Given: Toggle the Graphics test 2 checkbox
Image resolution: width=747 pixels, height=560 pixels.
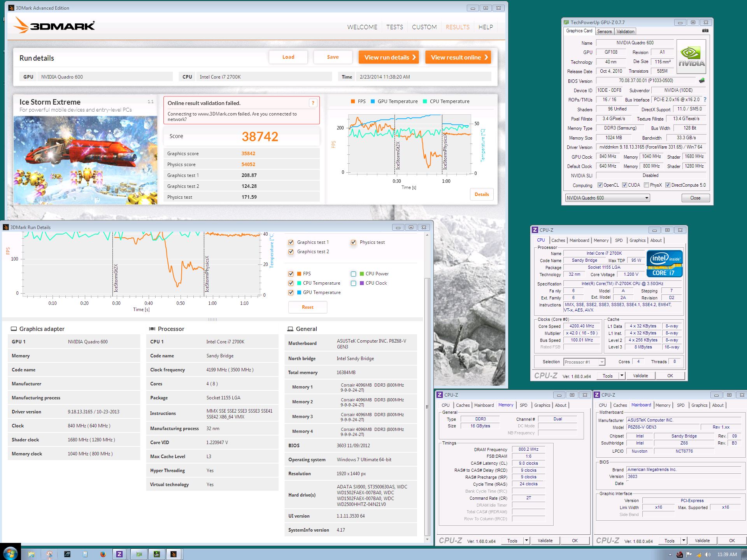Looking at the screenshot, I should 291,252.
